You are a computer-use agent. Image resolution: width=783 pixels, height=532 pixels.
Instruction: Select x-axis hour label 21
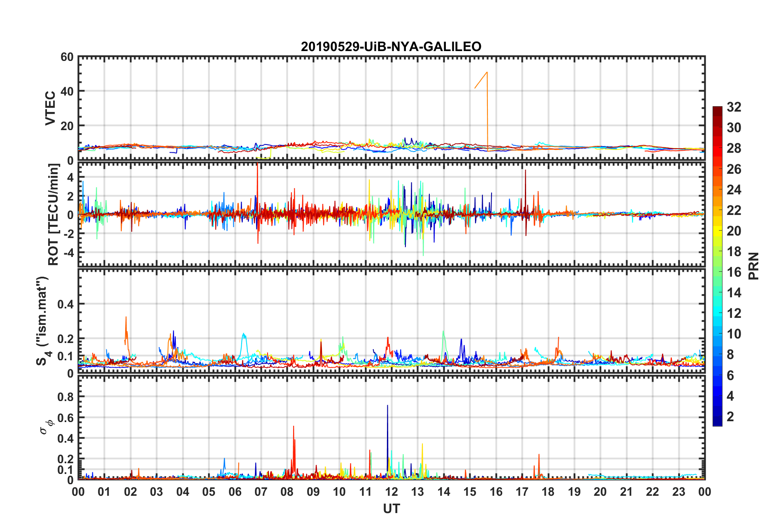[626, 492]
